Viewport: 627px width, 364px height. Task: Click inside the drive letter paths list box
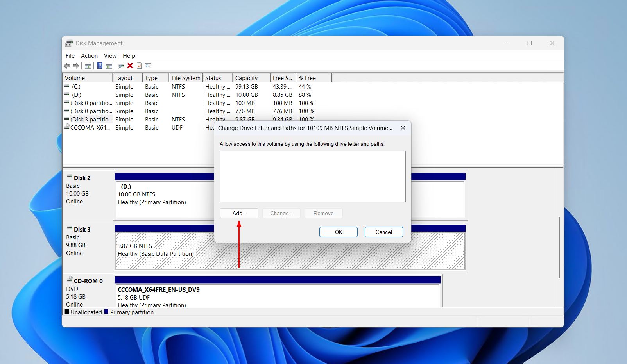pos(313,177)
